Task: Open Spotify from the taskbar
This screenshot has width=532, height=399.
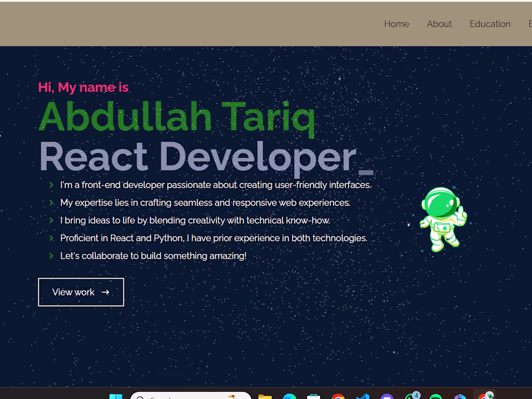Action: coord(436,396)
